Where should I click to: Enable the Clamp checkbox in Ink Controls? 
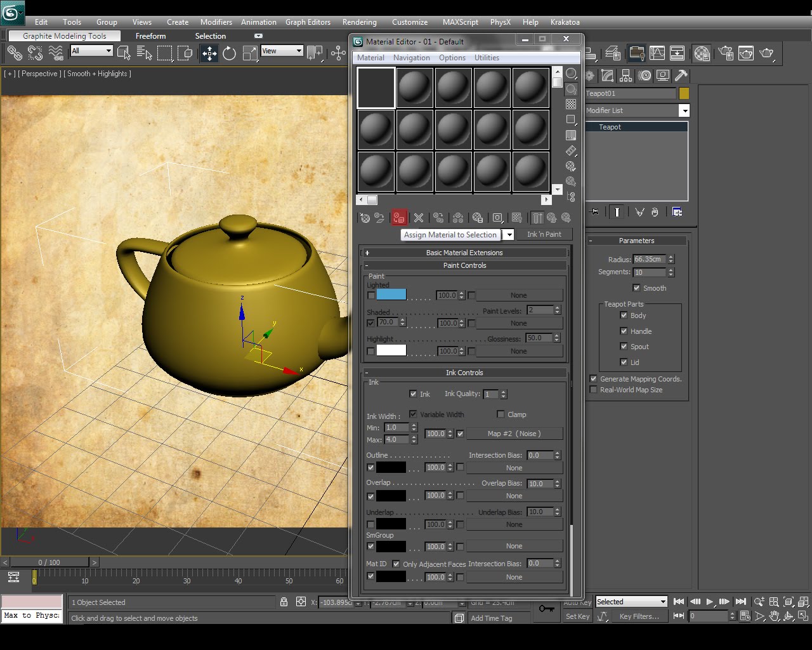pyautogui.click(x=501, y=414)
